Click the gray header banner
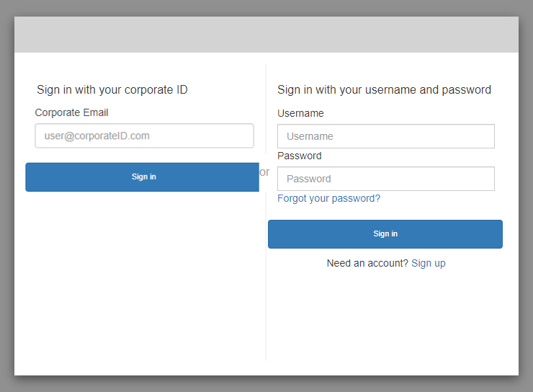533x392 pixels. tap(266, 35)
